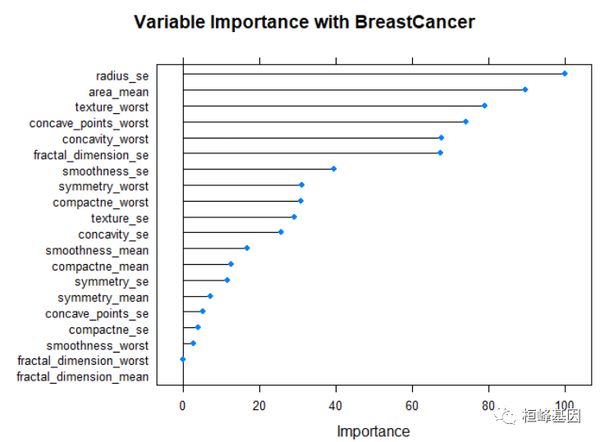Select the radius_se axis label
The height and width of the screenshot is (442, 600).
click(122, 75)
